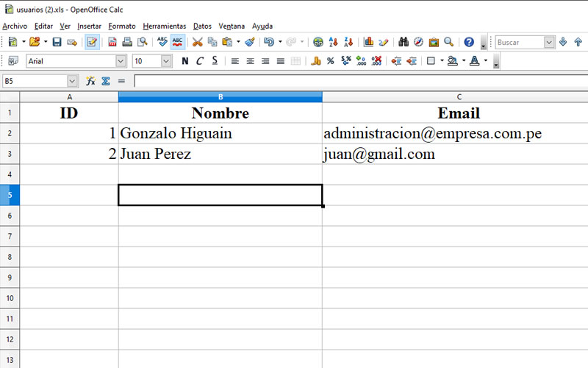Image resolution: width=588 pixels, height=368 pixels.
Task: Open the Gallery picture icon
Action: [434, 42]
